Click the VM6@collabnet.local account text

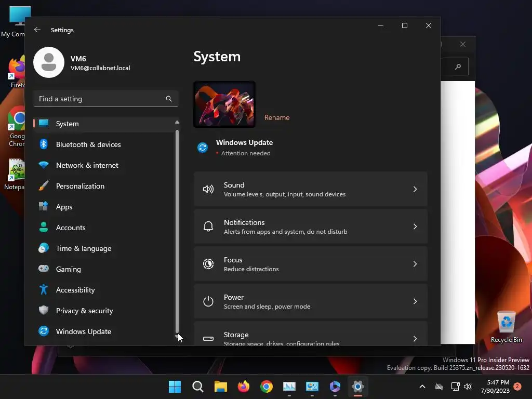(x=100, y=68)
